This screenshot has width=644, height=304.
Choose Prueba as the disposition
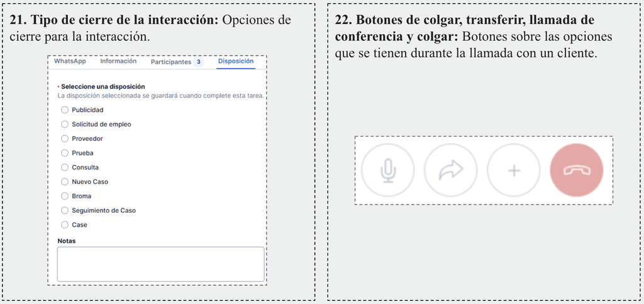65,153
